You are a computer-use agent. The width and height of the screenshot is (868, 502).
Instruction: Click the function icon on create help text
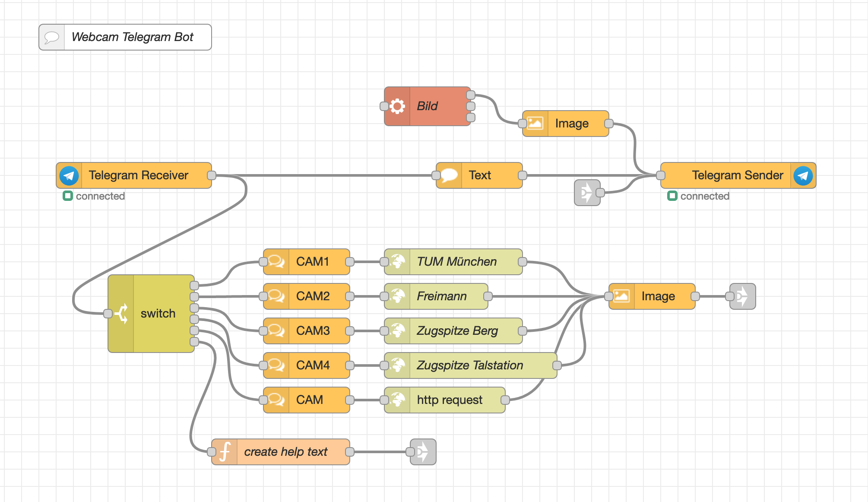pos(225,452)
